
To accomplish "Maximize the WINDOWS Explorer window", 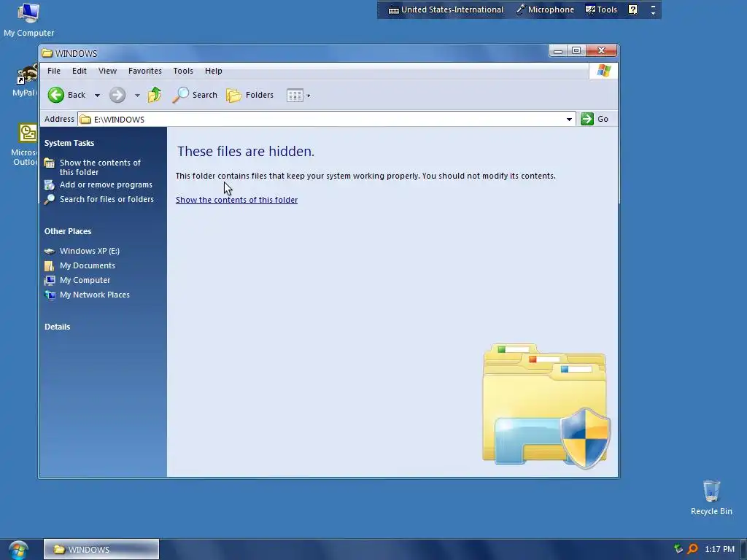I will [576, 50].
